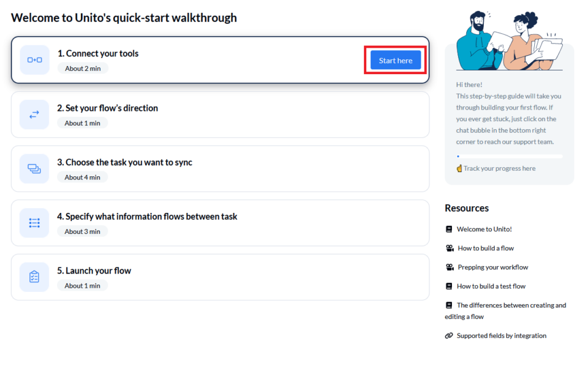588x366 pixels.
Task: Click the Start here button
Action: 395,60
